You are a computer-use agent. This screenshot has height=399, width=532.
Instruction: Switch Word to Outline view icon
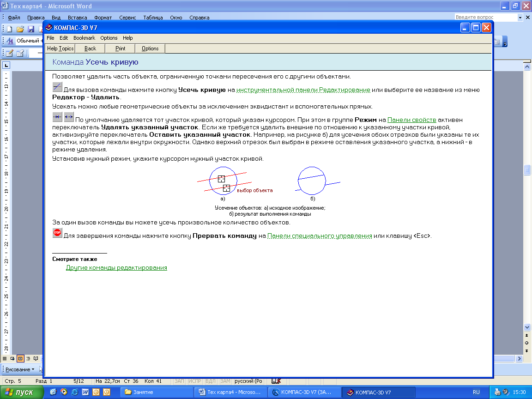28,359
